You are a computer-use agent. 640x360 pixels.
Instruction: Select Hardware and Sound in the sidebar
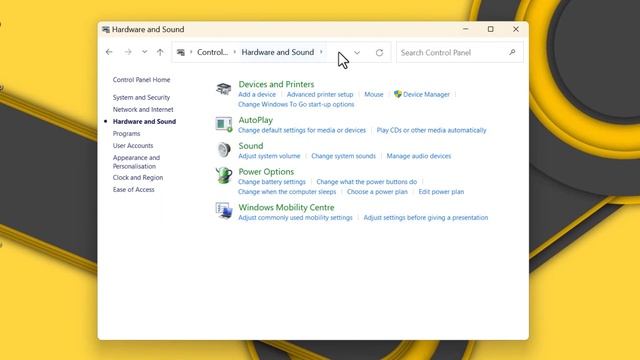(x=144, y=121)
